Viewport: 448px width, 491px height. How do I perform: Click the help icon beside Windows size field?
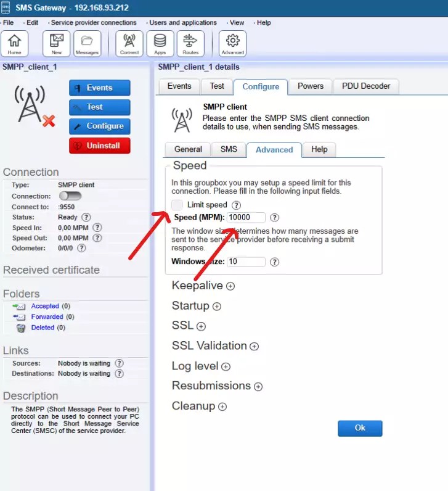click(x=274, y=262)
